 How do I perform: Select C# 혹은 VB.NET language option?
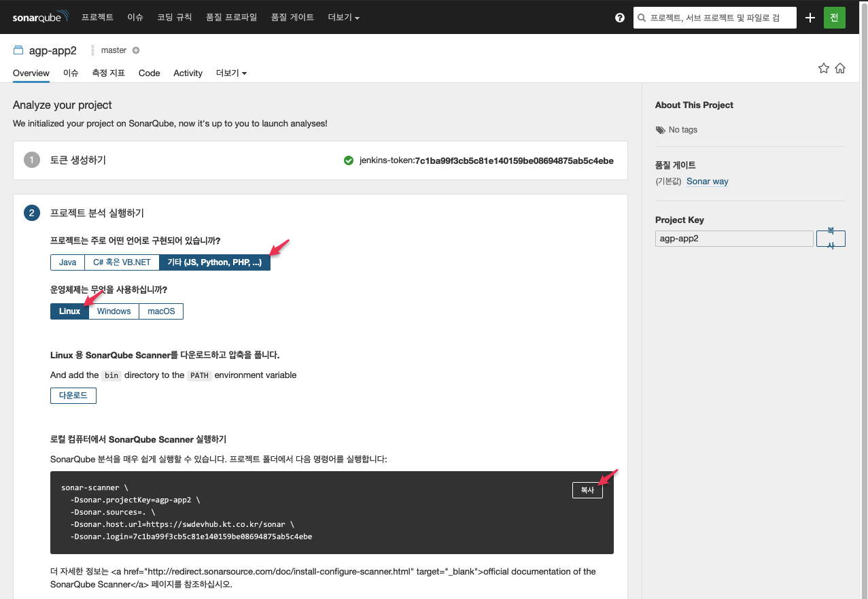[122, 262]
